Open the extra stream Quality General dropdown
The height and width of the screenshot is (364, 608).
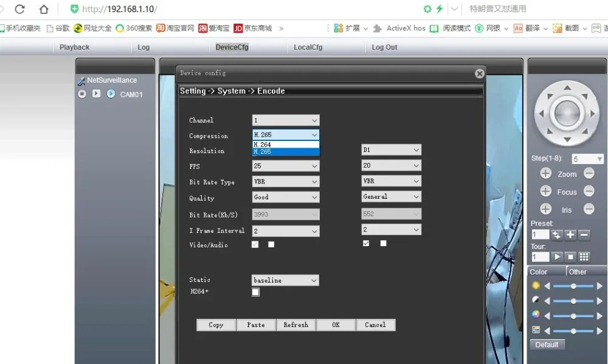[391, 196]
